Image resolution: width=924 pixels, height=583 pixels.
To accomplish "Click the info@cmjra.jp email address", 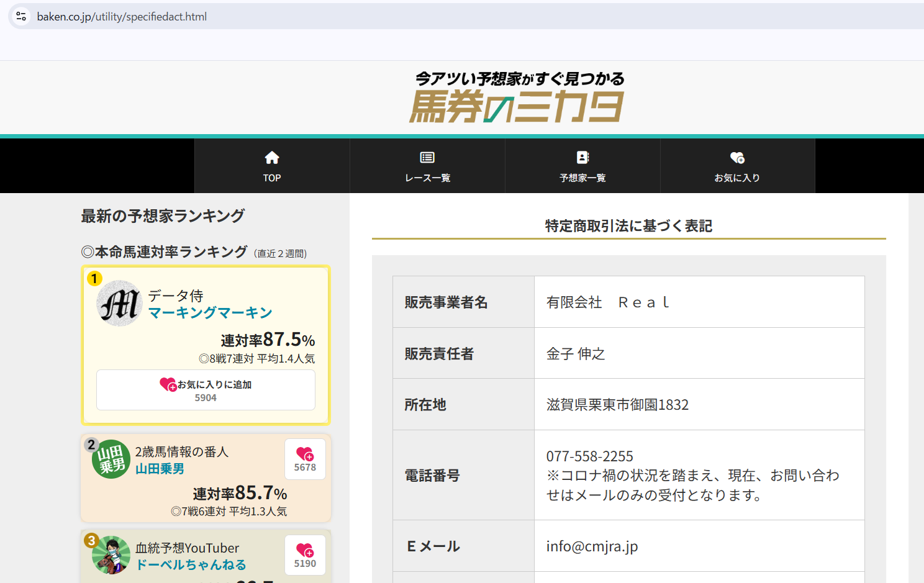I will click(x=592, y=546).
